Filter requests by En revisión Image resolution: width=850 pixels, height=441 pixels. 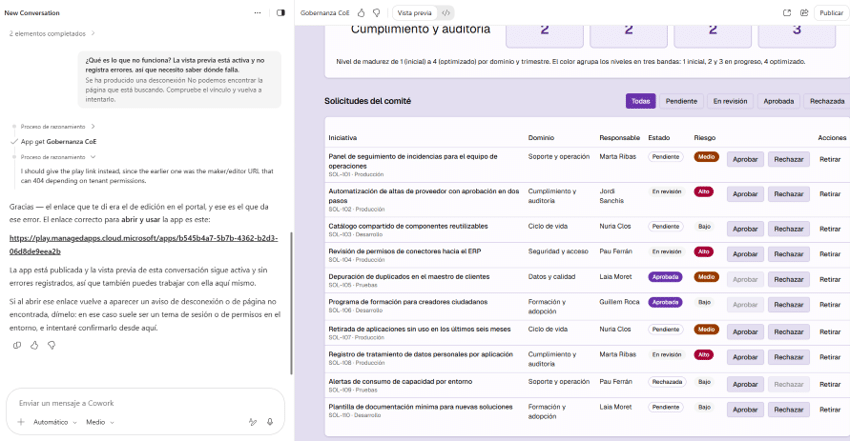(730, 101)
